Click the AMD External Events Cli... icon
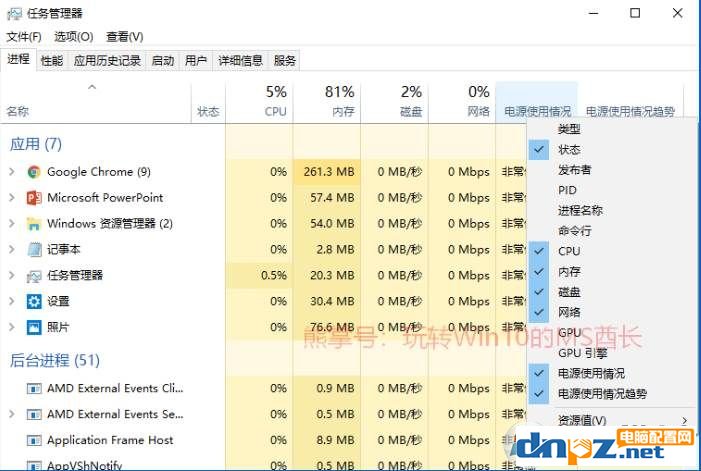 click(34, 389)
